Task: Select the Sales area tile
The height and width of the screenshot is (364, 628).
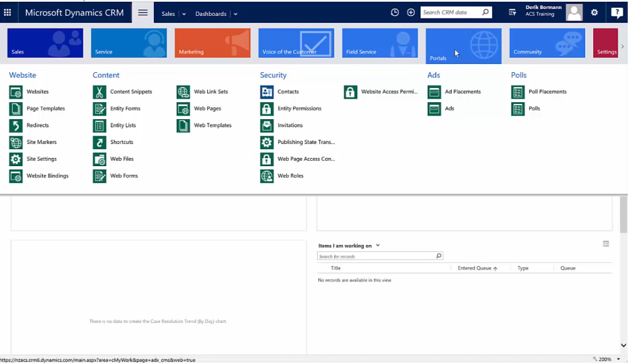Action: [45, 43]
